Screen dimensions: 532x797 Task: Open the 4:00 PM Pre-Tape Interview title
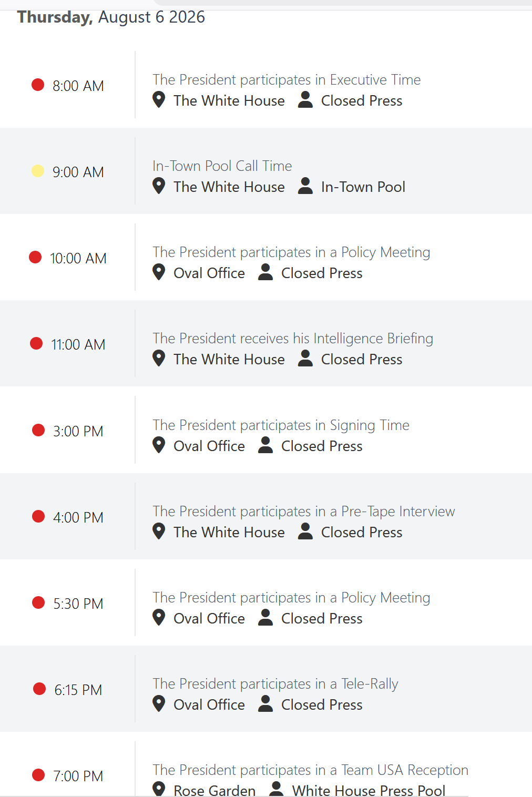coord(304,512)
